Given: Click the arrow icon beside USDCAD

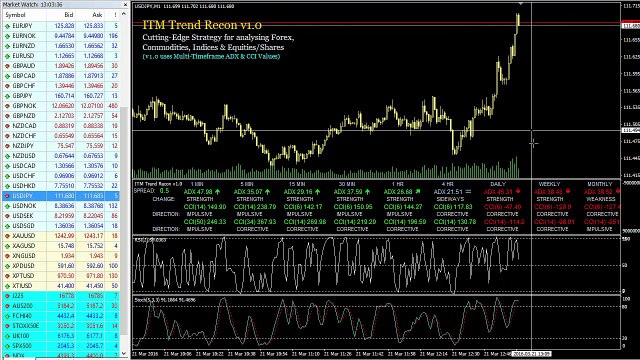Looking at the screenshot, I should pyautogui.click(x=7, y=166).
